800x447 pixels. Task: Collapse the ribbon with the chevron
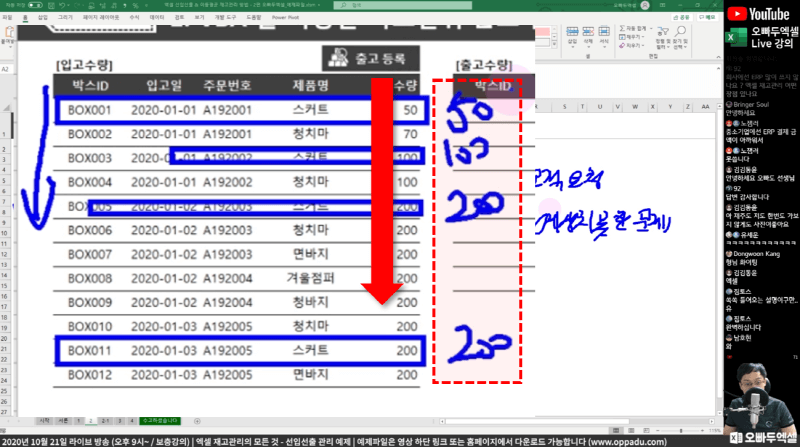tap(718, 57)
